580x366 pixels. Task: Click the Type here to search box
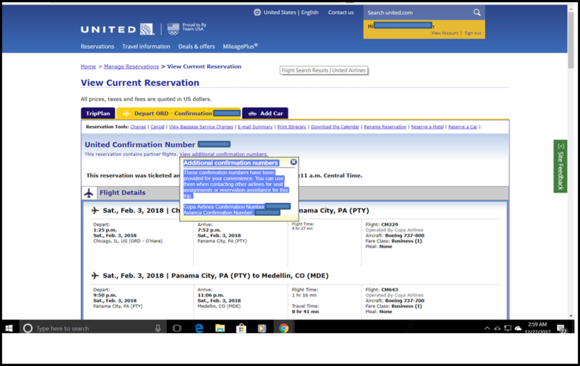tap(92, 328)
